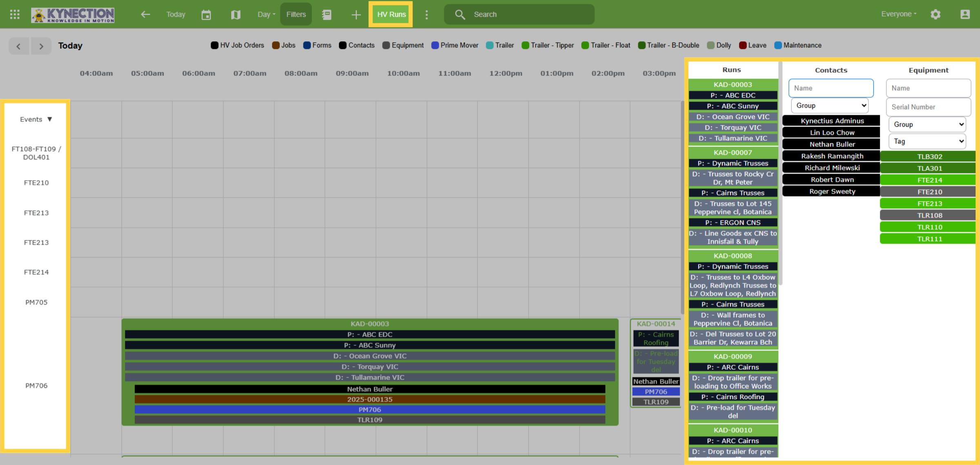Toggle Prime Mover legend filter

[x=455, y=45]
